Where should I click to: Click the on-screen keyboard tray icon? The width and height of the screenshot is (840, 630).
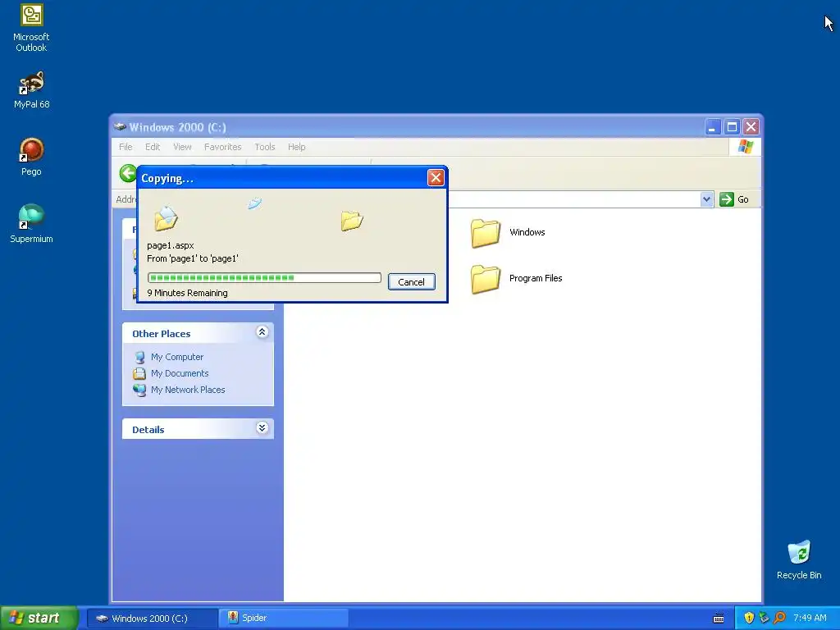click(x=719, y=619)
